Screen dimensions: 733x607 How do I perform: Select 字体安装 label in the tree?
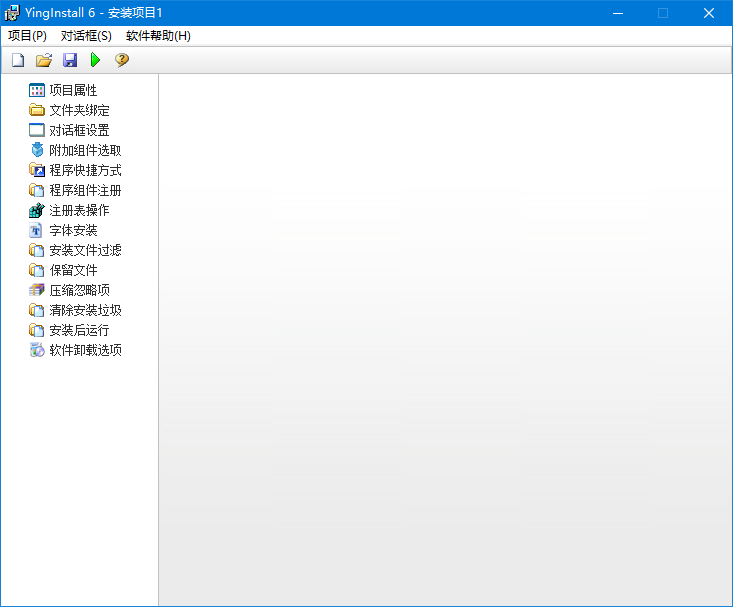[x=73, y=231]
